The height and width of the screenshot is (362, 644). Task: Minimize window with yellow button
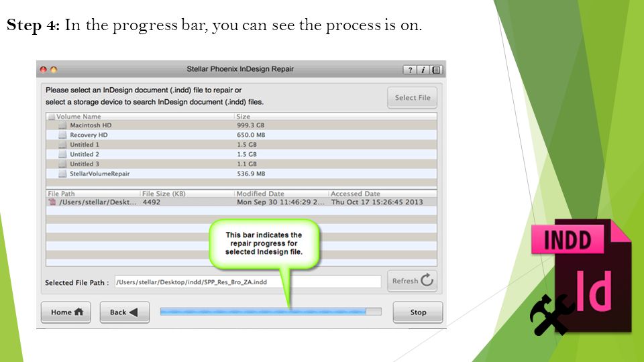(54, 69)
